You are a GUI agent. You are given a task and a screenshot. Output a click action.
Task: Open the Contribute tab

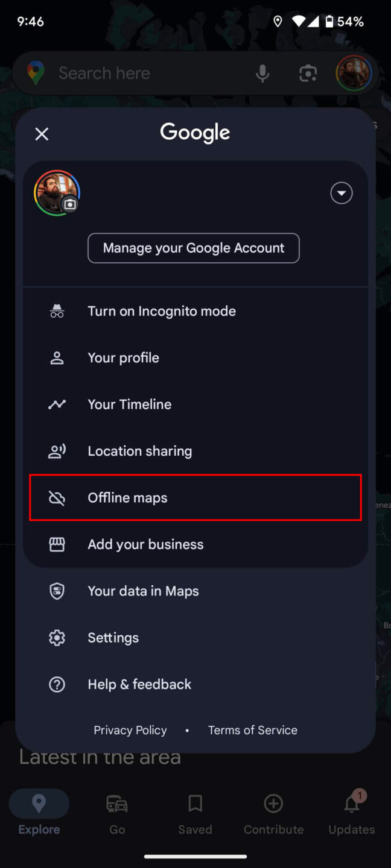[x=273, y=814]
